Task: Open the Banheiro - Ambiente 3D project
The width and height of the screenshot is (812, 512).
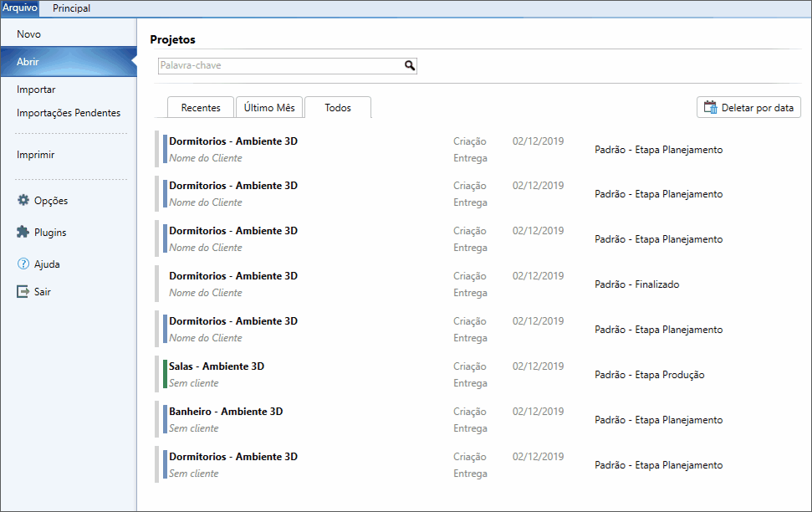Action: (226, 412)
